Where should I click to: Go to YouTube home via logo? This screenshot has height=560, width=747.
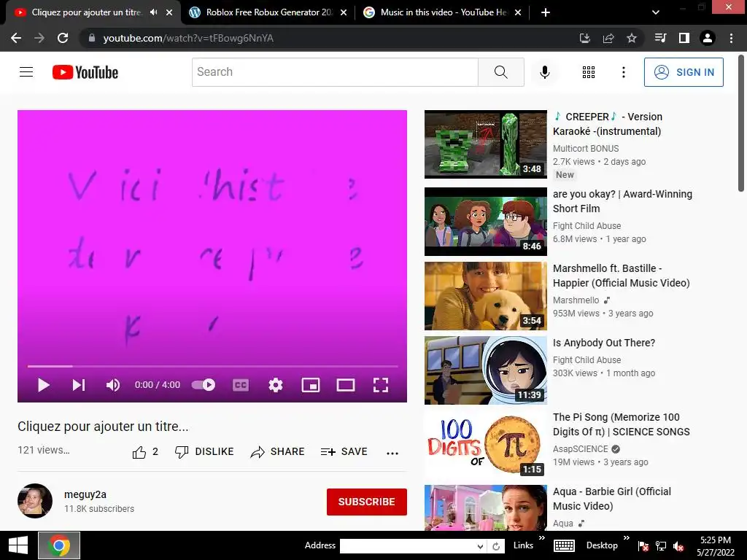tap(85, 72)
